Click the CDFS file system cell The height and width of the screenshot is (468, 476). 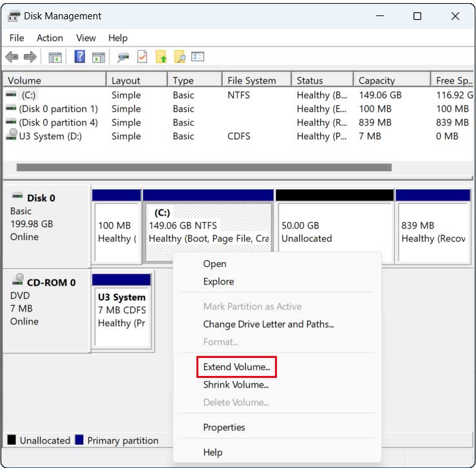point(239,136)
